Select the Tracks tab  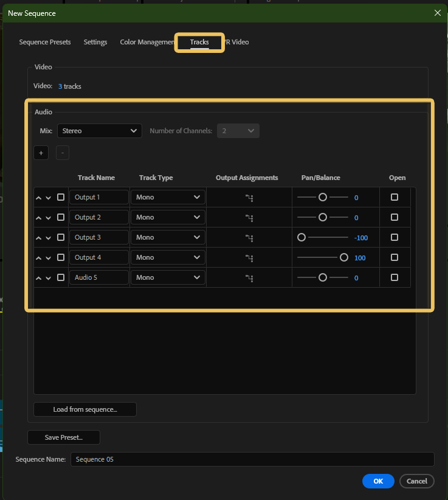199,42
